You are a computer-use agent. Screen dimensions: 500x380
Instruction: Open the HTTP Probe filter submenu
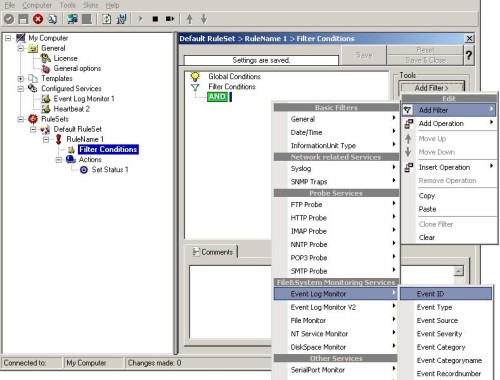point(336,218)
